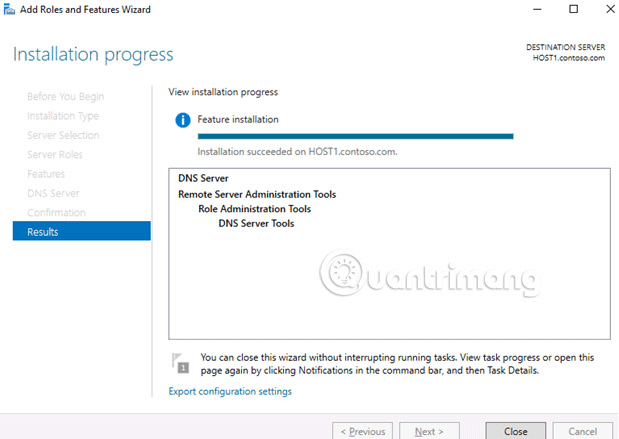The width and height of the screenshot is (619, 439).
Task: Click the Previous button
Action: (x=362, y=431)
